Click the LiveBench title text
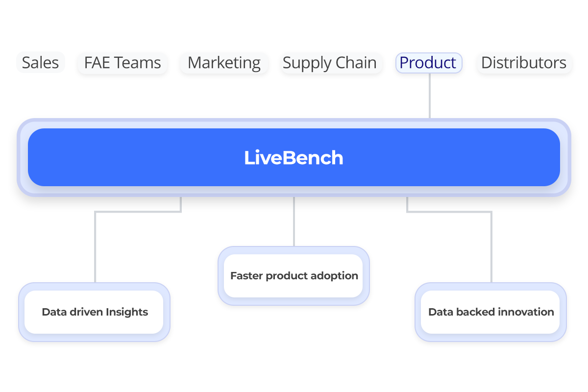Viewport: 588px width, 392px height. point(294,158)
